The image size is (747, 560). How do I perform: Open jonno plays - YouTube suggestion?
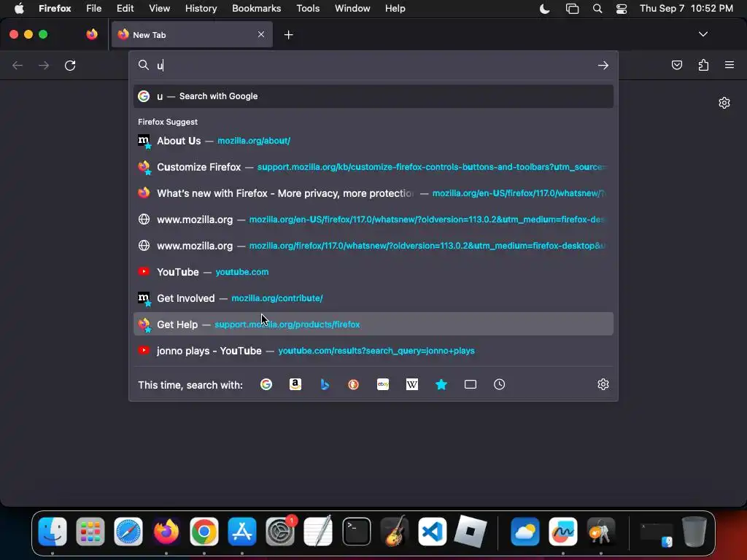[x=373, y=351]
